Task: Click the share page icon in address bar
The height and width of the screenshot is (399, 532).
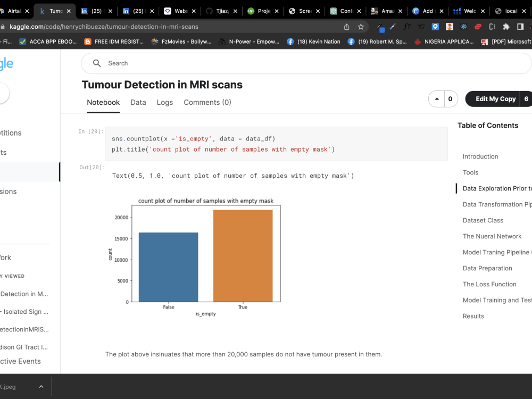Action: pos(346,27)
